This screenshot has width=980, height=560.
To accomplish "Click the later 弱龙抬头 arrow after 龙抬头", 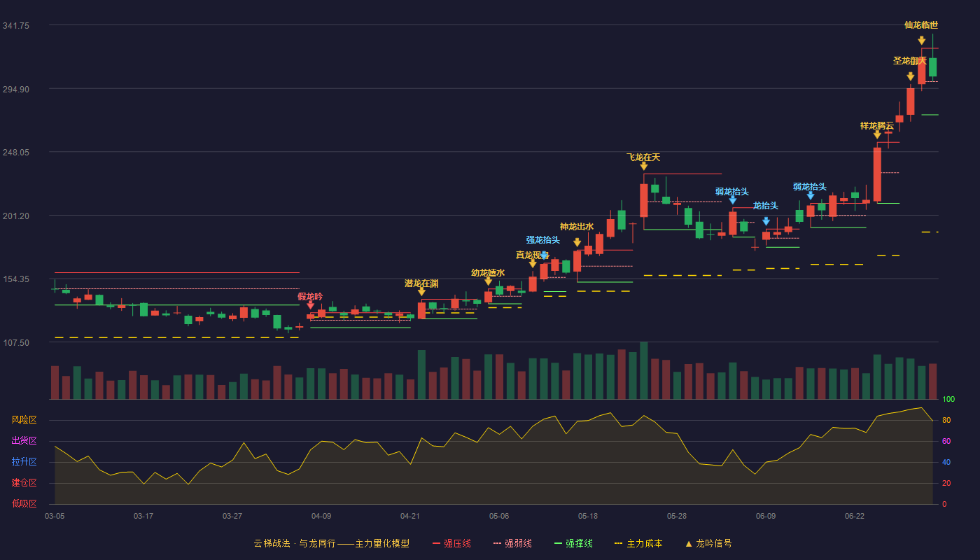I will coord(811,196).
